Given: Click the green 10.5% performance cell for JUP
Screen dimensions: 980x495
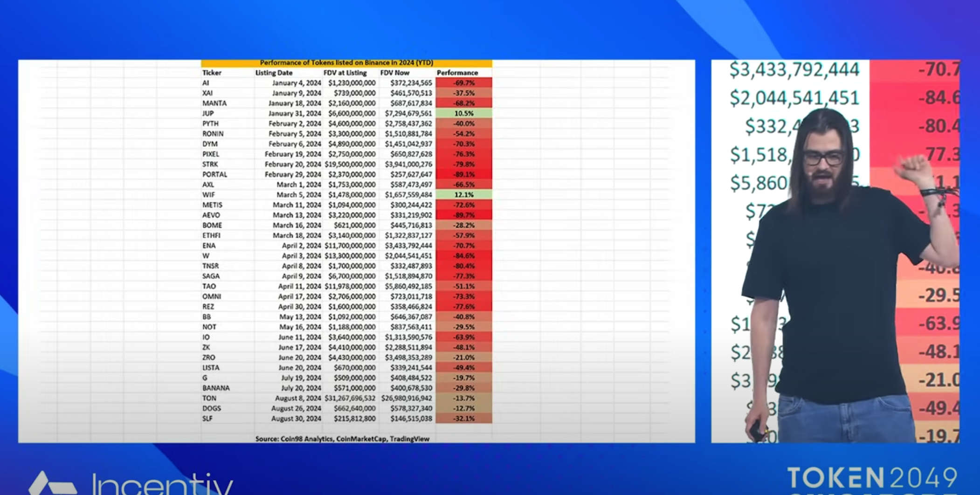Looking at the screenshot, I should click(x=463, y=113).
